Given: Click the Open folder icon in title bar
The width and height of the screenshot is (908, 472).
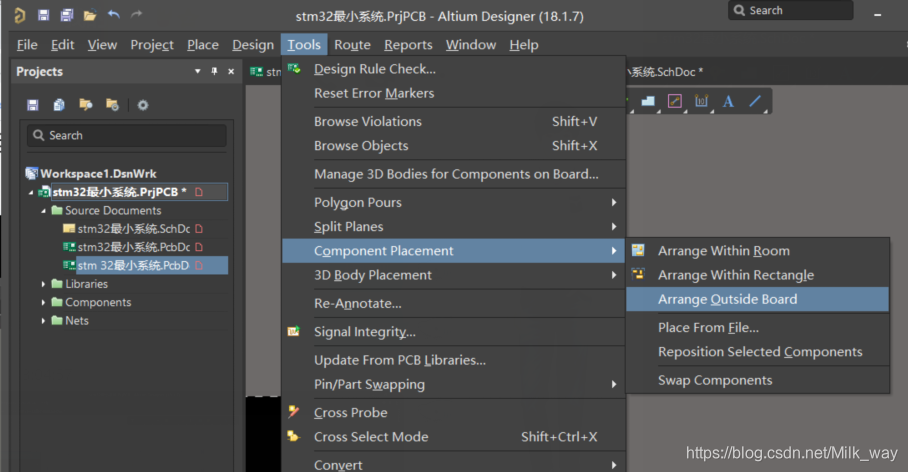Looking at the screenshot, I should point(90,16).
